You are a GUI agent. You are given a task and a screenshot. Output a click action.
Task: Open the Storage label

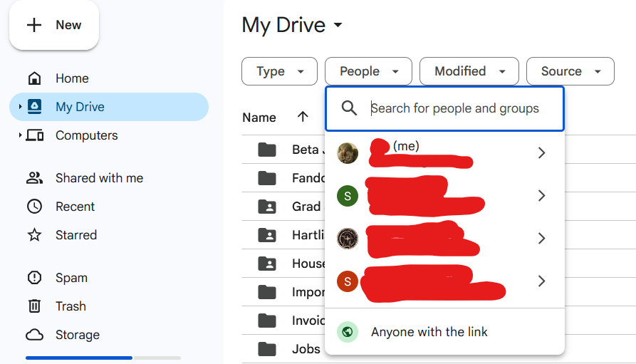pos(78,335)
